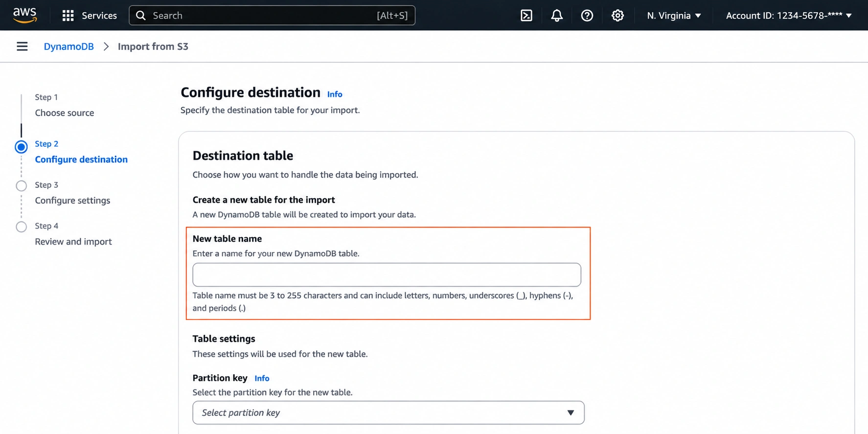The height and width of the screenshot is (434, 868).
Task: Open the N. Virginia region dropdown
Action: pyautogui.click(x=674, y=16)
